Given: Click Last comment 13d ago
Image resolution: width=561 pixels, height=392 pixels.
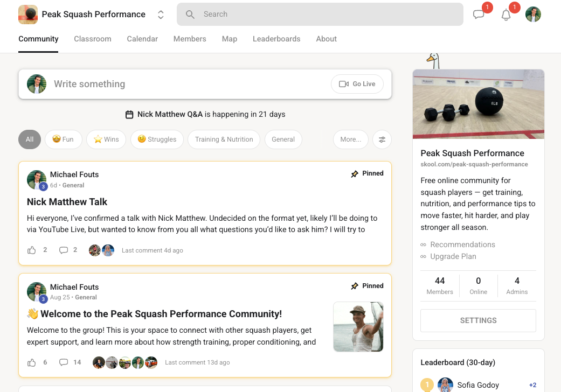Looking at the screenshot, I should coord(197,362).
